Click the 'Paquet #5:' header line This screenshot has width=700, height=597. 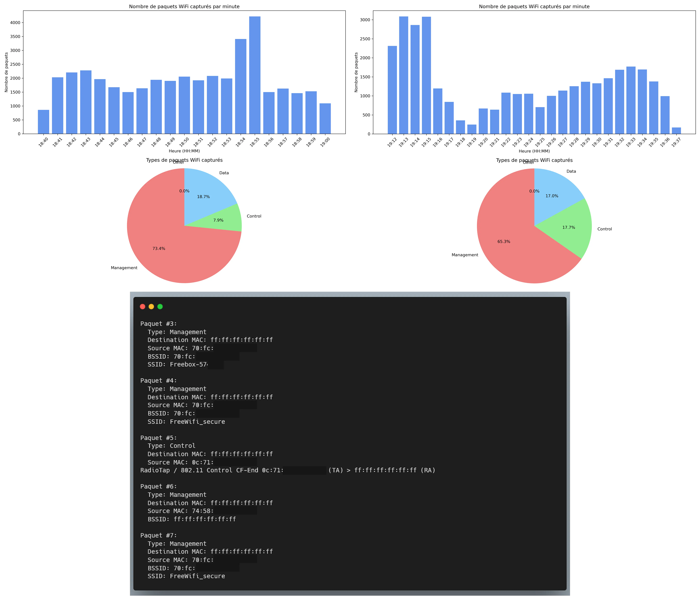pyautogui.click(x=158, y=438)
